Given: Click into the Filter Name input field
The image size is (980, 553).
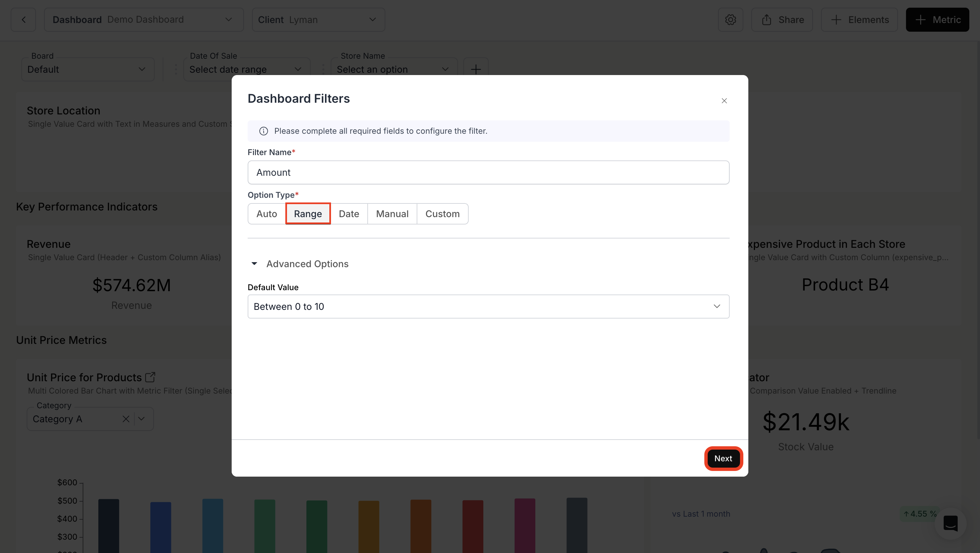Looking at the screenshot, I should [x=488, y=172].
